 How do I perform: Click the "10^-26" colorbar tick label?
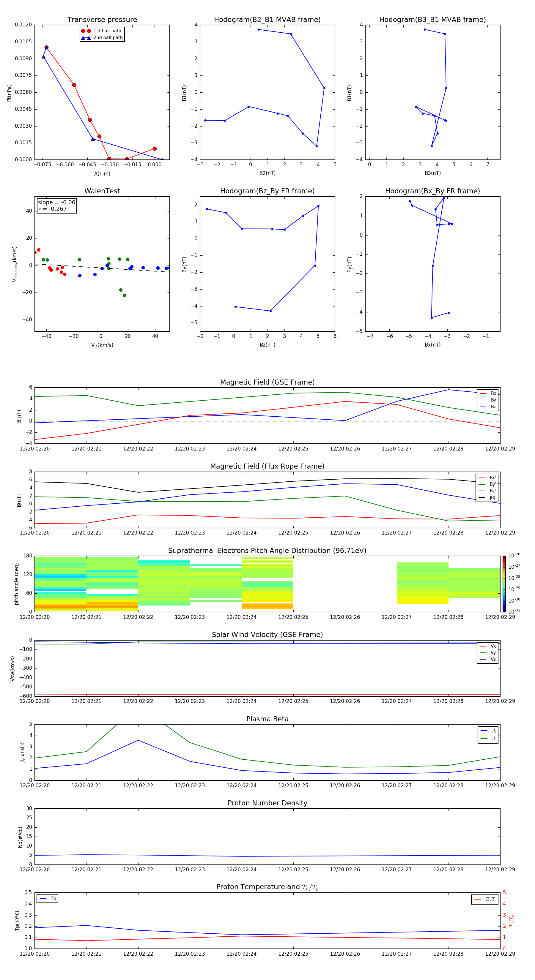(x=514, y=555)
